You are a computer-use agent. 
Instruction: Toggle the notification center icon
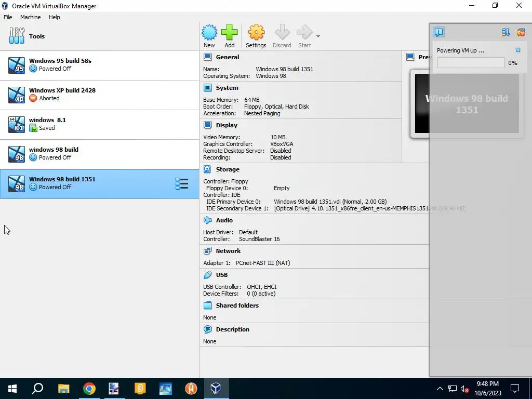pyautogui.click(x=438, y=32)
